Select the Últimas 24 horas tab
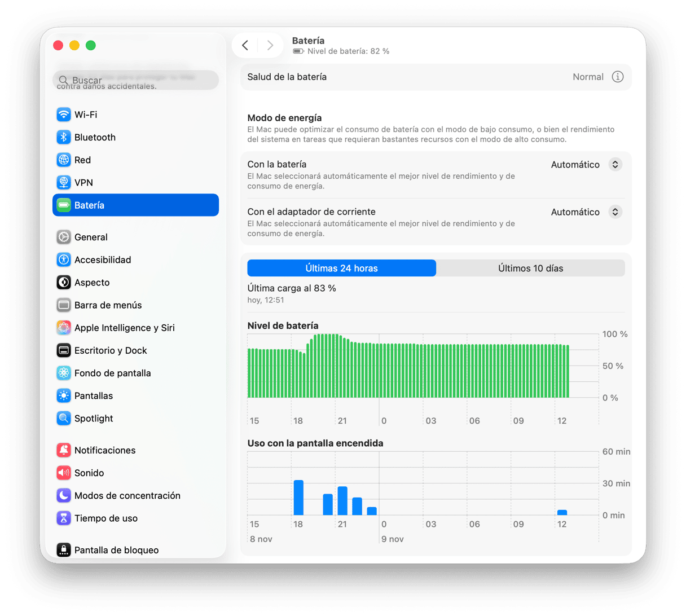Screen dimensions: 686x616 pyautogui.click(x=342, y=268)
